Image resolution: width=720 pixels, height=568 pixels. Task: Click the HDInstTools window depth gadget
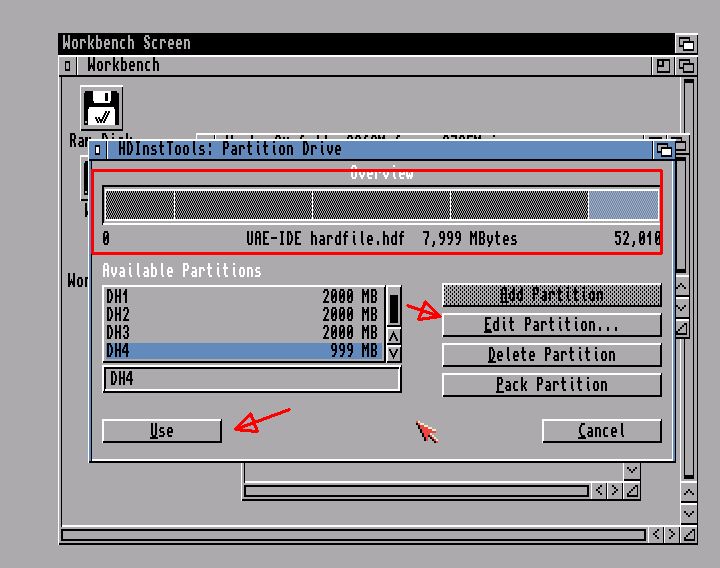click(x=664, y=149)
